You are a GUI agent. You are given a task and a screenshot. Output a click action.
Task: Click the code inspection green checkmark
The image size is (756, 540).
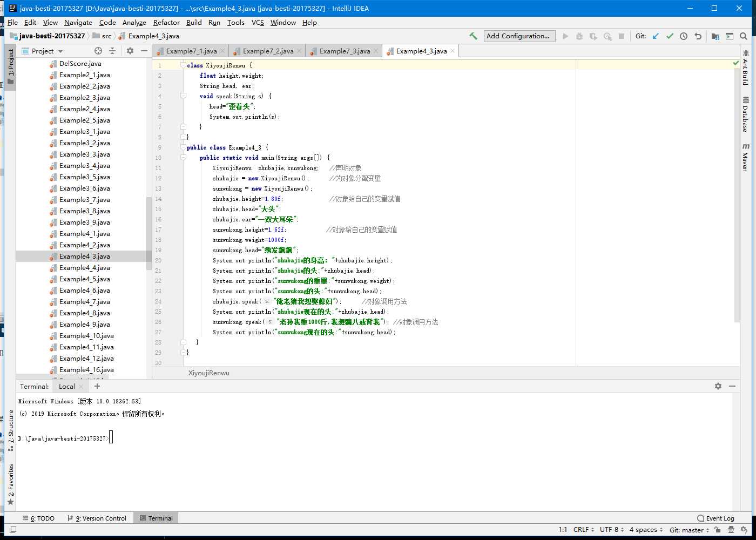(x=735, y=63)
